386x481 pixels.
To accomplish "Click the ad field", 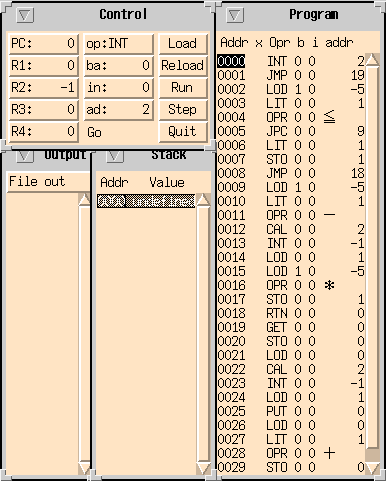I will coord(118,109).
